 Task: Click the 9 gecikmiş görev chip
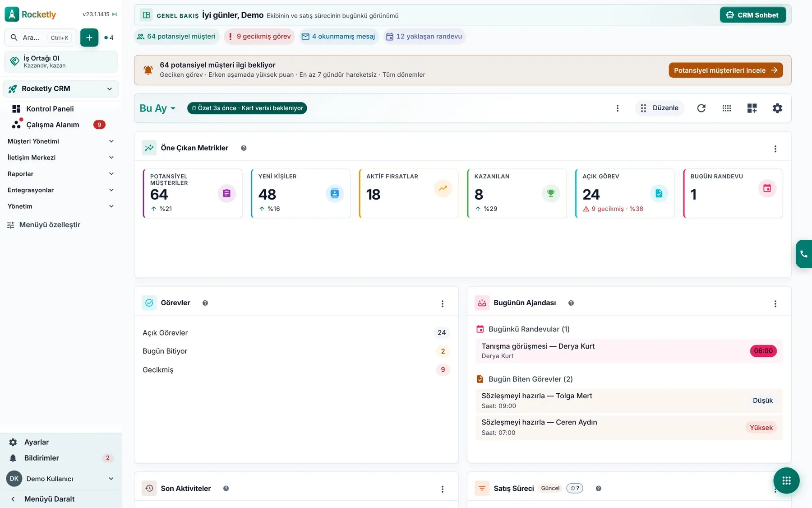259,37
